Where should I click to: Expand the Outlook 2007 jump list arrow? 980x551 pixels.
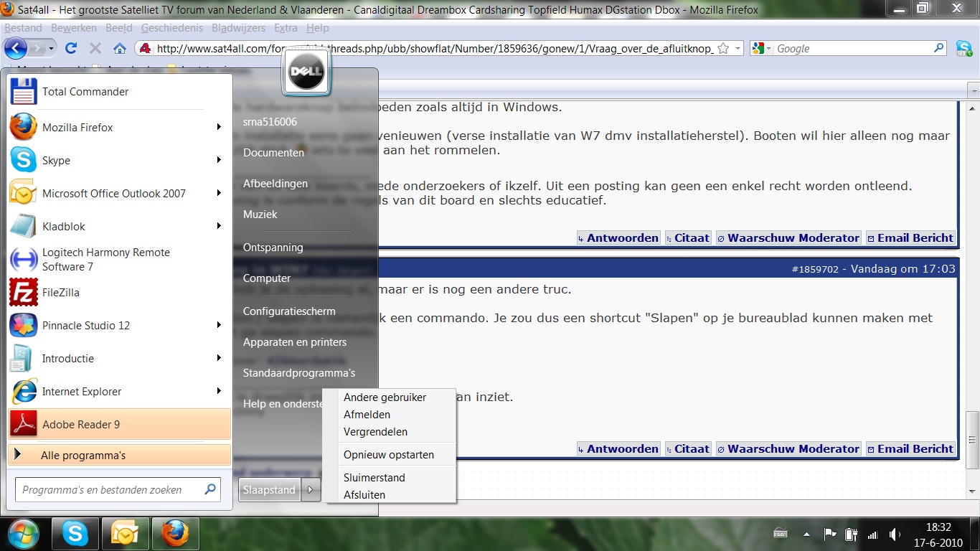[219, 194]
